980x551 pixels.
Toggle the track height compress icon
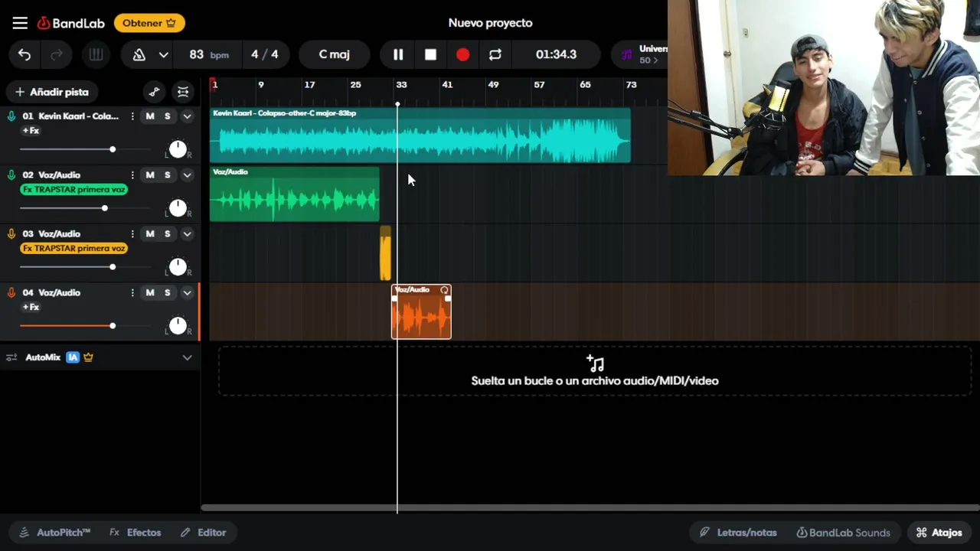183,92
